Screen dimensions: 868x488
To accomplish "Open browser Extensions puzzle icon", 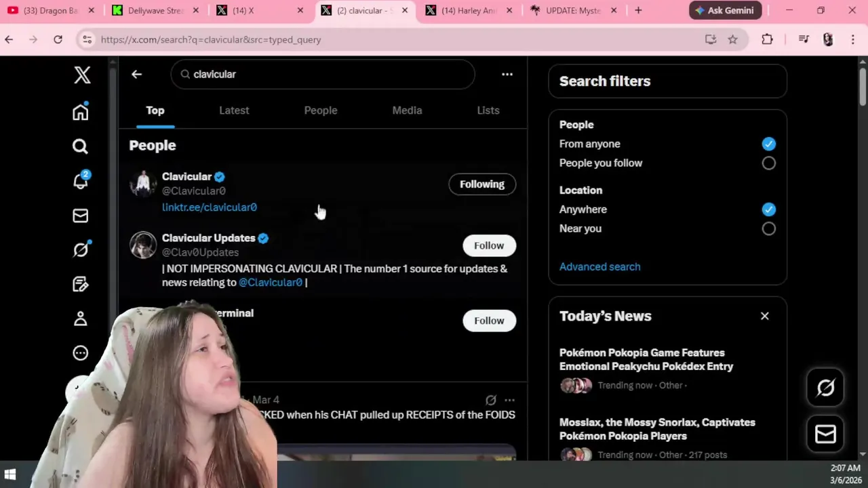I will 767,39.
